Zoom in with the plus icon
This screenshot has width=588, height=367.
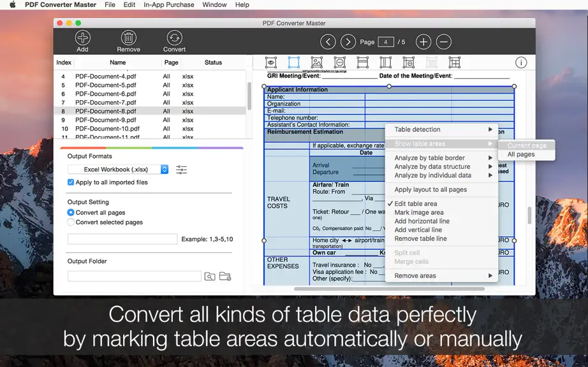point(423,41)
